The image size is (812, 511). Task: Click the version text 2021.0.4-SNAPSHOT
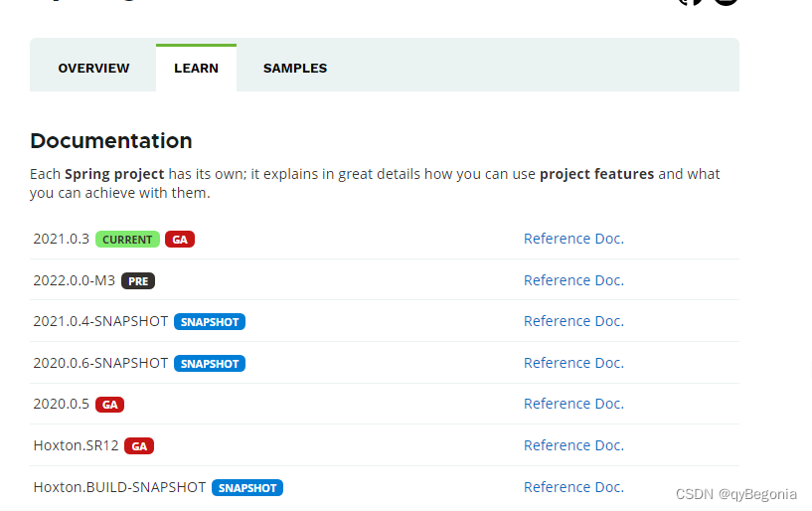click(100, 321)
